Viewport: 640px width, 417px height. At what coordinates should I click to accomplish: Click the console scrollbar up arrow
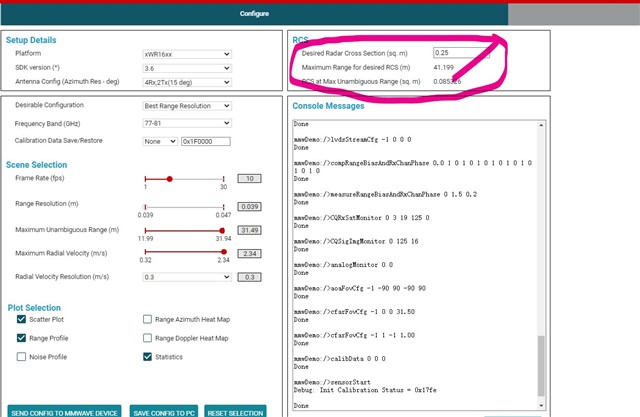[x=541, y=125]
